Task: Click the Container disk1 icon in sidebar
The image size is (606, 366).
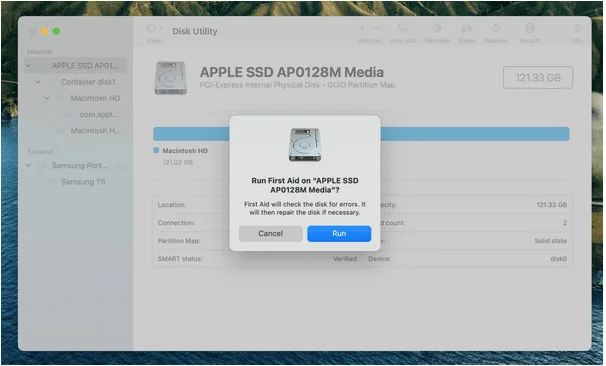Action: pyautogui.click(x=51, y=82)
